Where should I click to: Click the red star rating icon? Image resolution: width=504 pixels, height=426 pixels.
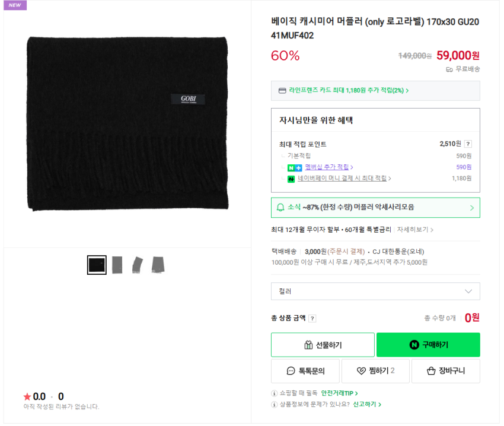(x=27, y=396)
